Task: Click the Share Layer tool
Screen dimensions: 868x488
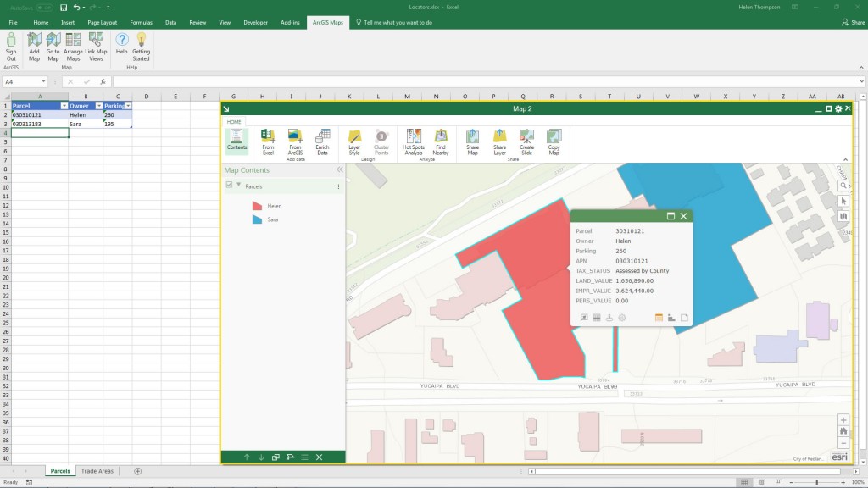Action: click(499, 142)
